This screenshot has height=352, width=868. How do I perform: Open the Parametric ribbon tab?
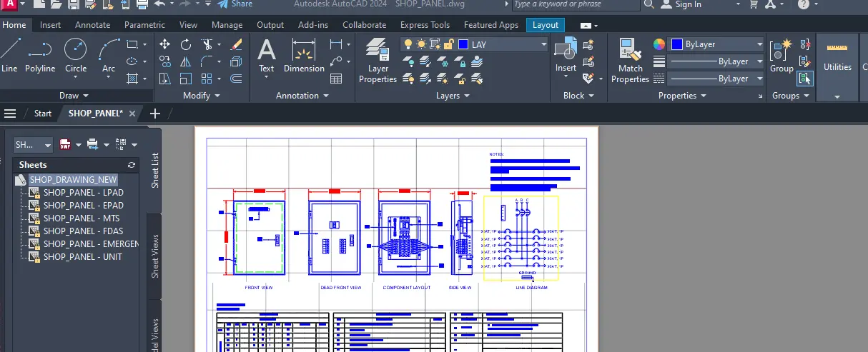pyautogui.click(x=144, y=25)
